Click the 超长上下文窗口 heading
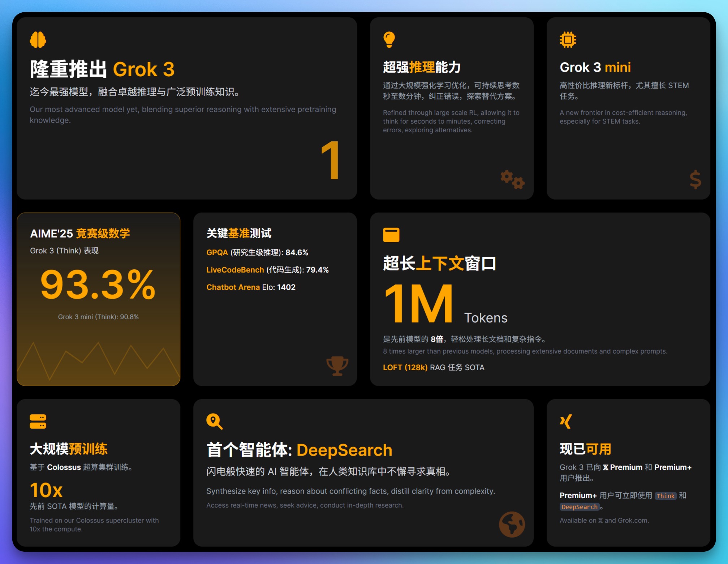The height and width of the screenshot is (564, 728). point(440,263)
